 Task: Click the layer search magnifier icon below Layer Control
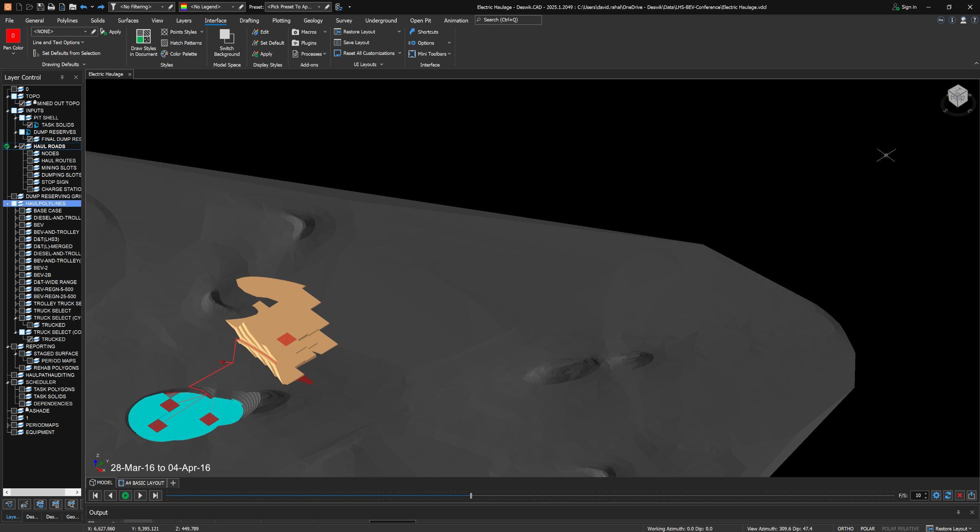point(71,504)
